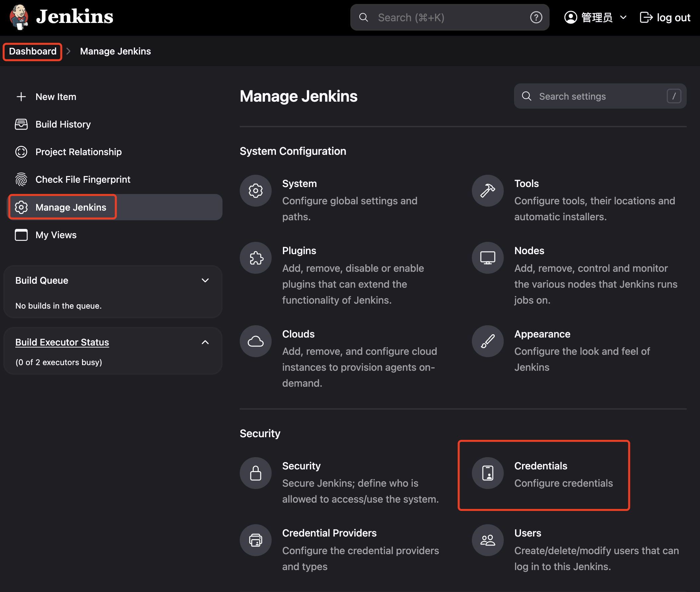Open the 管理员 user dropdown menu
Viewport: 700px width, 592px height.
click(x=596, y=18)
